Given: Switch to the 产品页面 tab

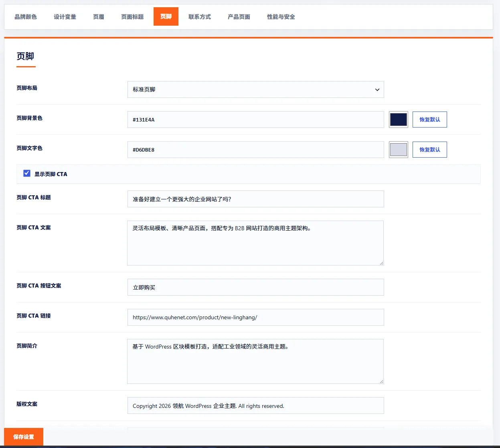Looking at the screenshot, I should pyautogui.click(x=239, y=17).
